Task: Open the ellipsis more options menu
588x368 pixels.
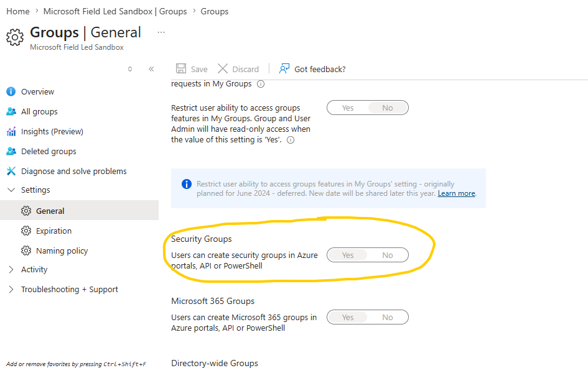Action: pos(161,32)
